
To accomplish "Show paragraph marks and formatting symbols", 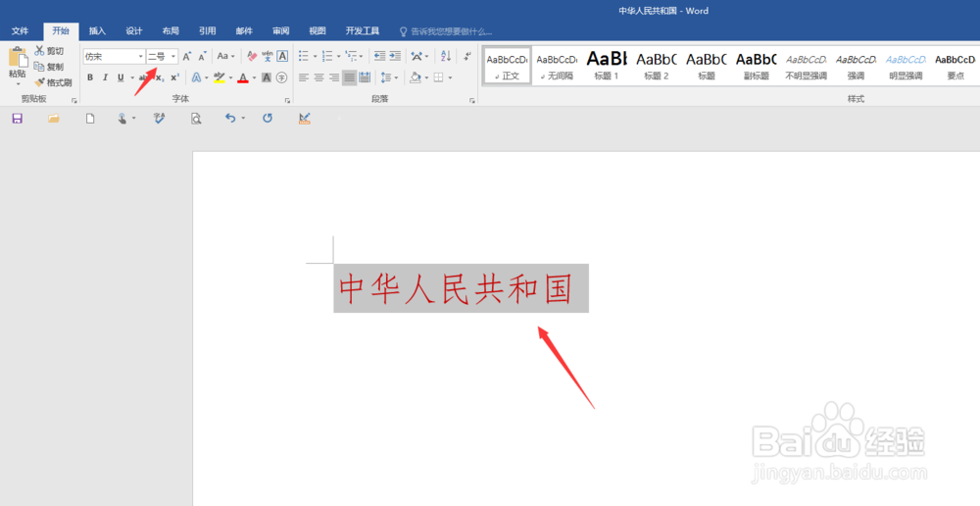I will pos(466,56).
